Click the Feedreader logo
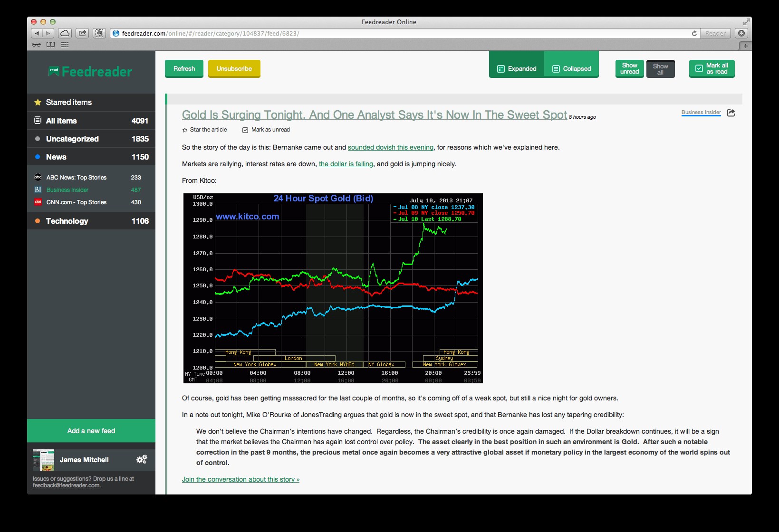 coord(90,72)
